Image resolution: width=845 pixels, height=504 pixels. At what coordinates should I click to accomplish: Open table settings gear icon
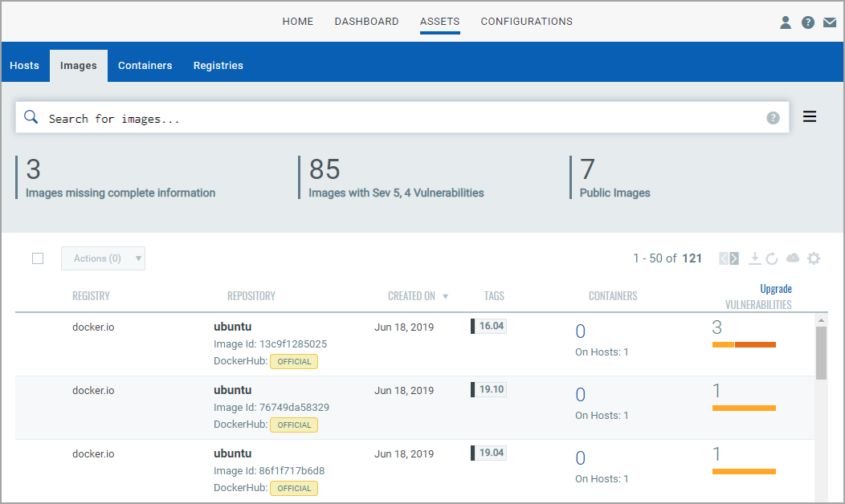[x=814, y=258]
